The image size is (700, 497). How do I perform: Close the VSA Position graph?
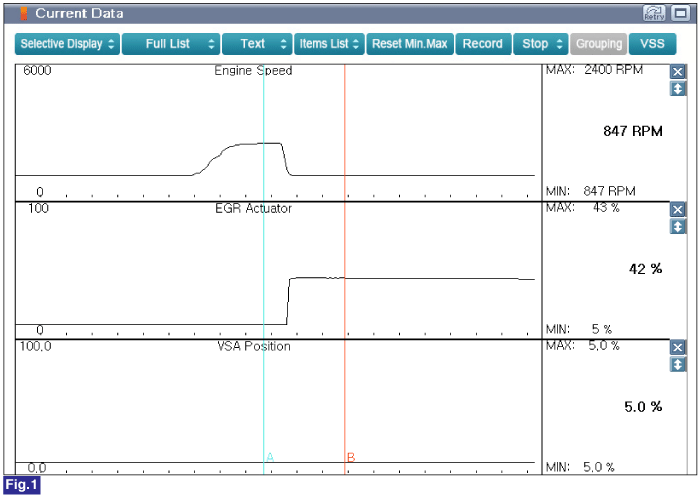click(677, 347)
